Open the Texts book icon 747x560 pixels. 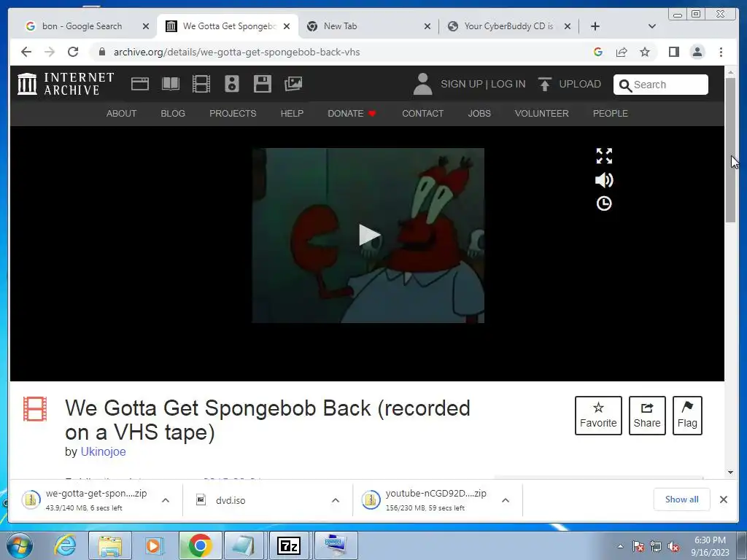click(x=171, y=84)
